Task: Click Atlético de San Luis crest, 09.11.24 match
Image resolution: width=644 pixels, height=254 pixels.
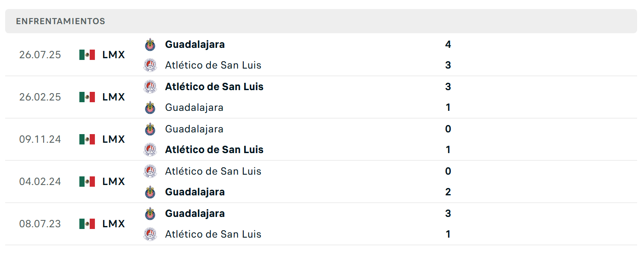Action: click(150, 150)
